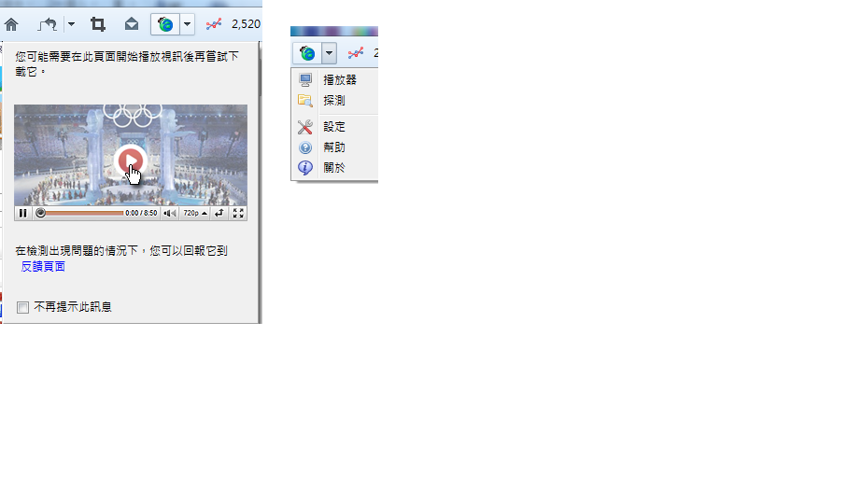
Task: Choose 關於 in the menu
Action: tap(335, 167)
